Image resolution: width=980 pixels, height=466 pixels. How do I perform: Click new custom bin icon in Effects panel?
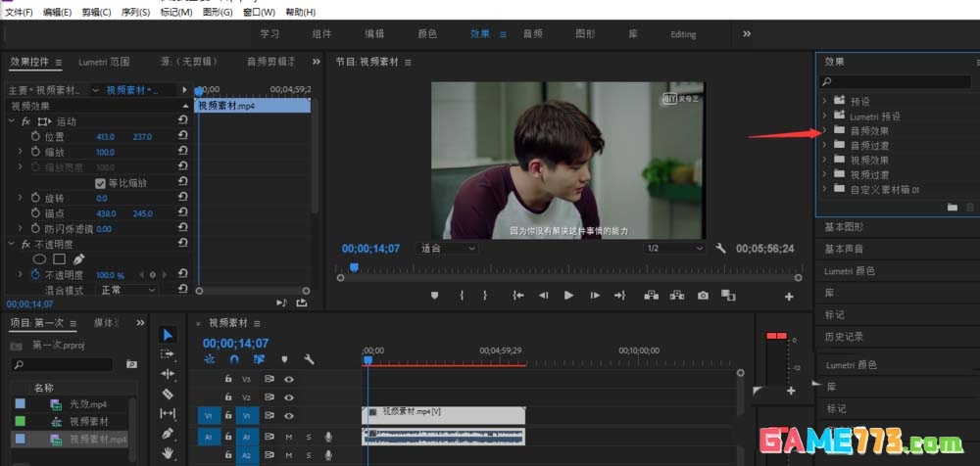pyautogui.click(x=952, y=207)
